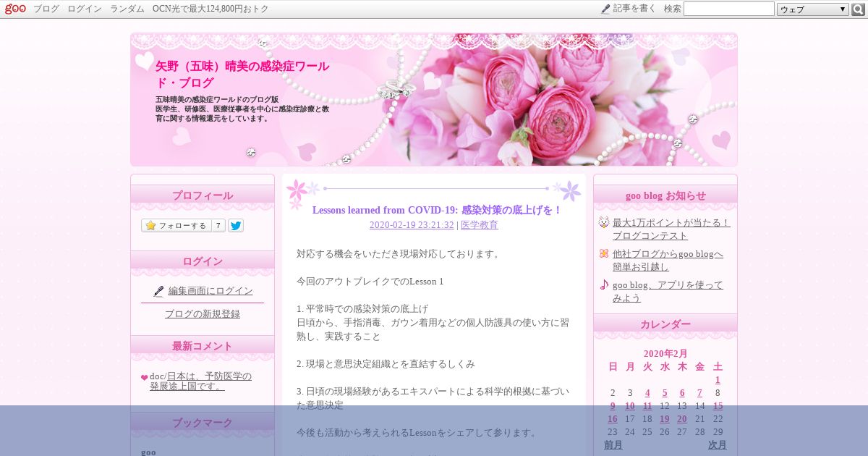Click the pen icon beside 編集画面にログイン
The width and height of the screenshot is (868, 456).
point(158,291)
